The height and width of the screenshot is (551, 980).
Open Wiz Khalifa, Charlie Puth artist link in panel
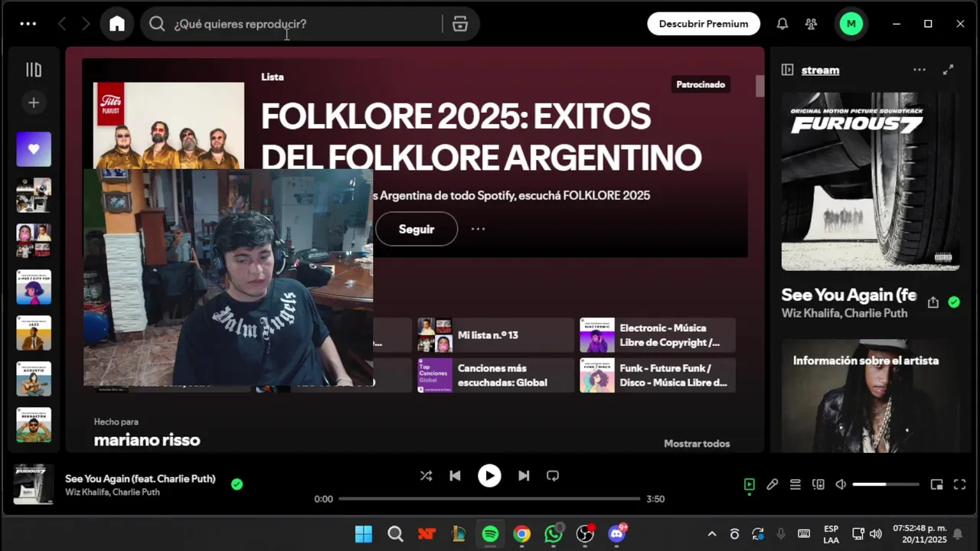click(x=844, y=313)
